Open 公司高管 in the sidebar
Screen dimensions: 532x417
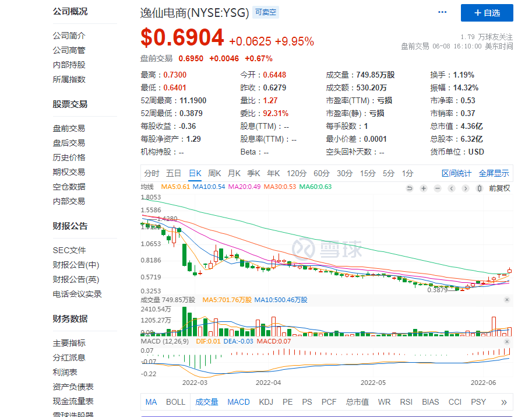click(69, 50)
